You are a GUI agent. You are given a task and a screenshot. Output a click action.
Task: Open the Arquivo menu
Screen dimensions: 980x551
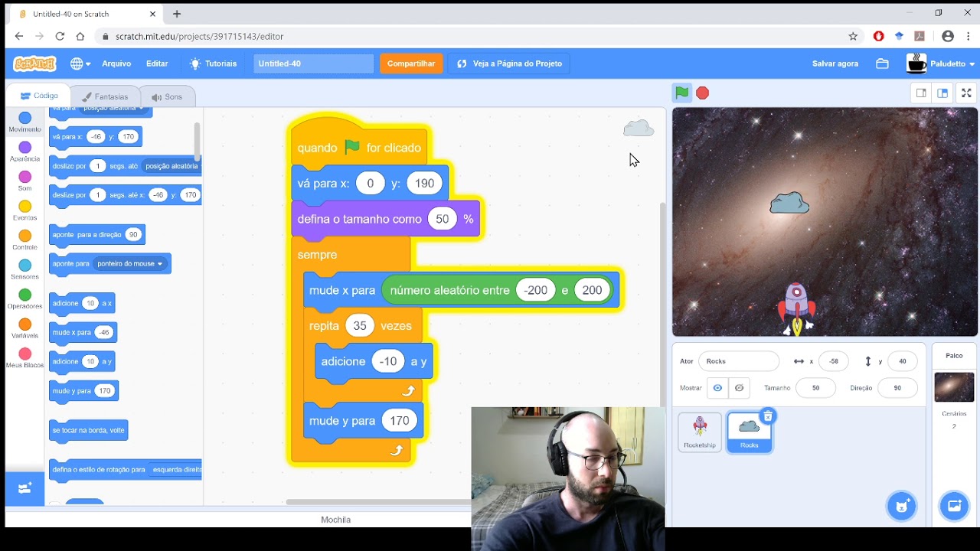pos(116,64)
